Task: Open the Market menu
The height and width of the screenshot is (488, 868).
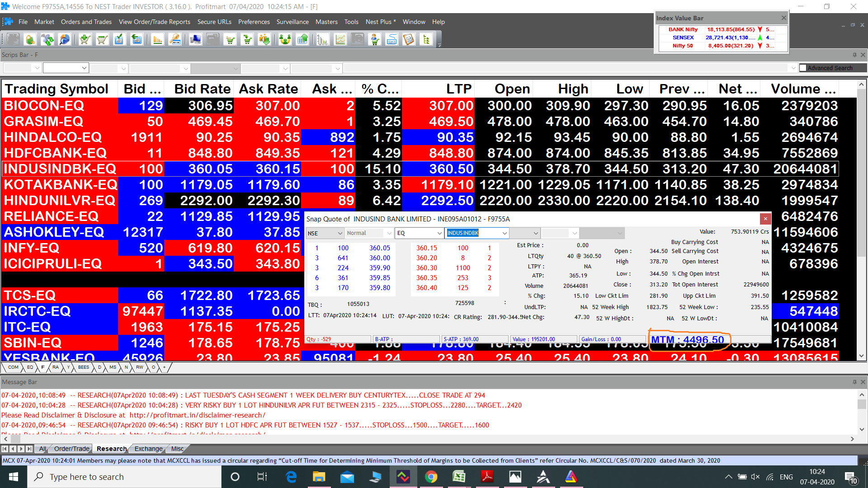Action: coord(44,22)
